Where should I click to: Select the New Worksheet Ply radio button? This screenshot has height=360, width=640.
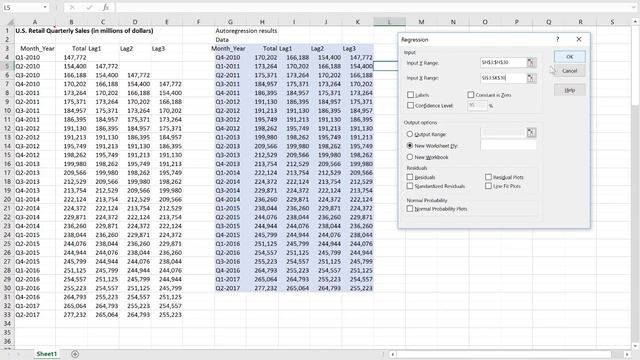[x=409, y=145]
